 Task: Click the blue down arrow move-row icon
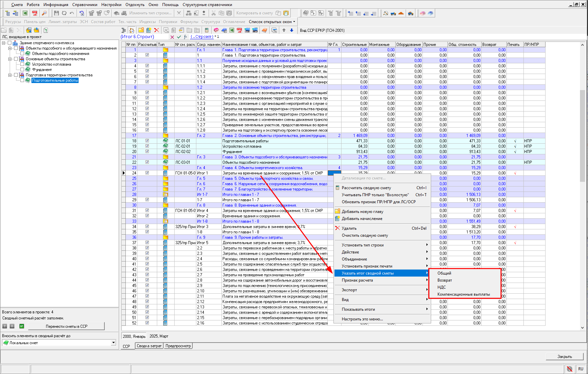point(292,30)
